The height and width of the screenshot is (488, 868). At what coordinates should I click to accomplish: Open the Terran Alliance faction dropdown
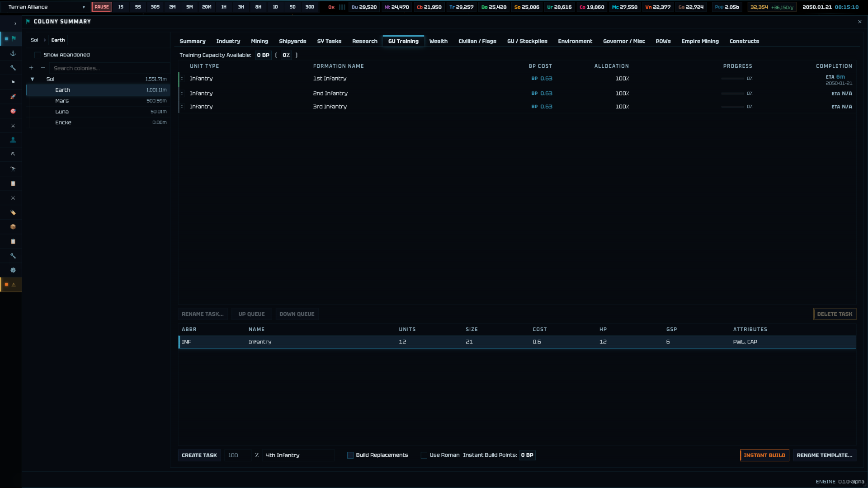point(47,7)
